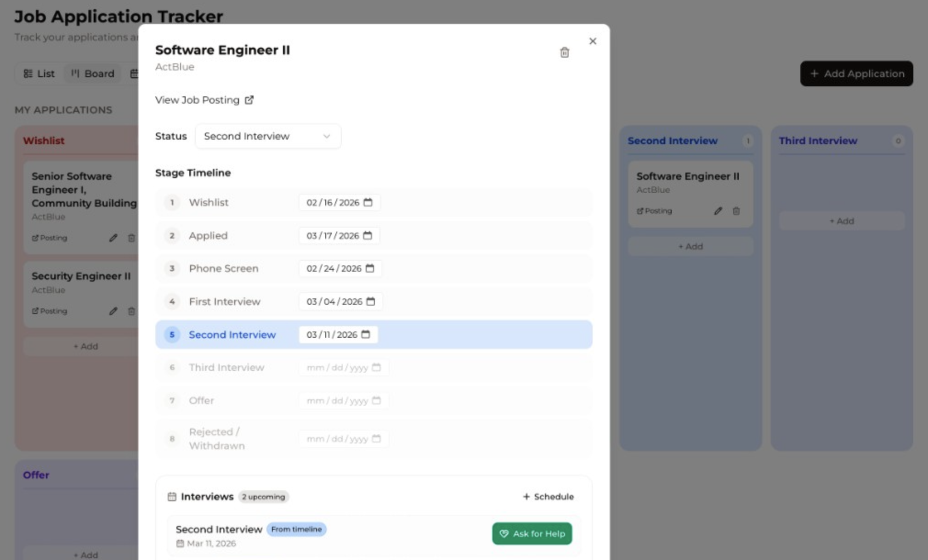The height and width of the screenshot is (560, 928).
Task: Click the Offer column header
Action: pyautogui.click(x=36, y=475)
